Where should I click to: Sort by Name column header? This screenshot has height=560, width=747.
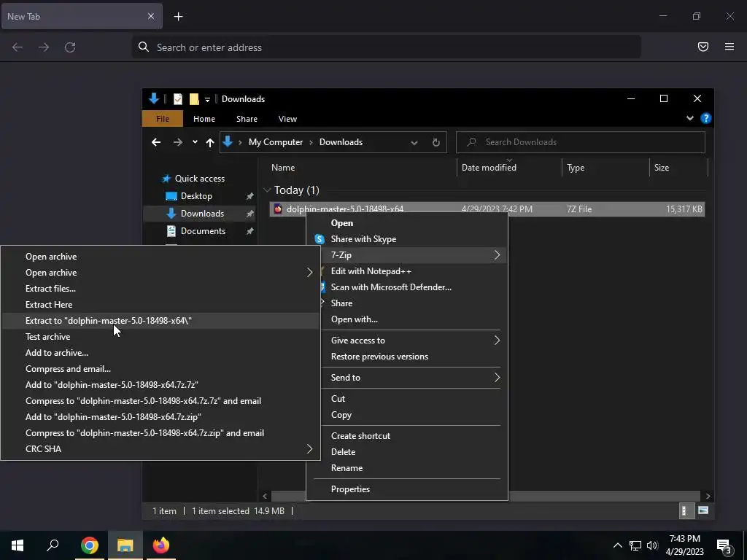coord(283,168)
